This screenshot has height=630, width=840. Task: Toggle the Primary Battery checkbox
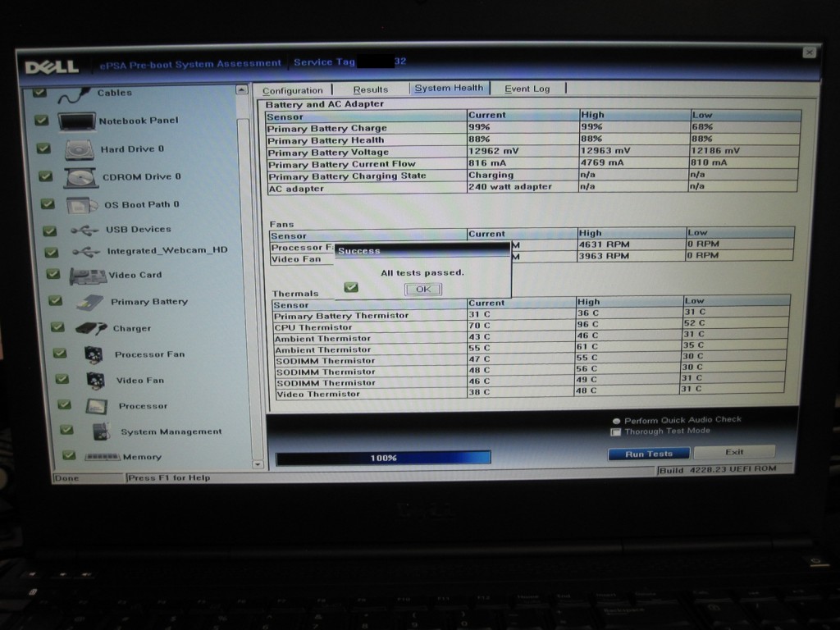tap(55, 300)
